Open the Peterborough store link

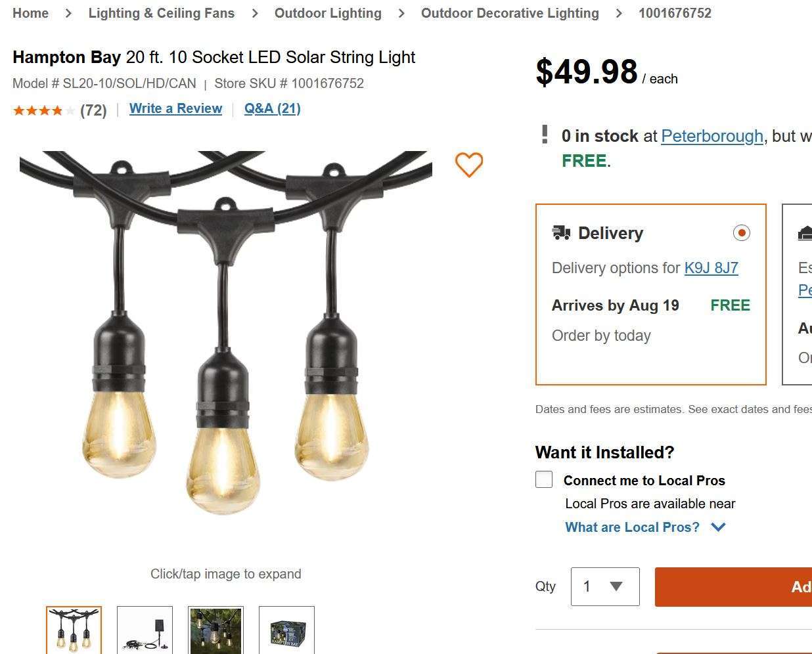(x=711, y=136)
